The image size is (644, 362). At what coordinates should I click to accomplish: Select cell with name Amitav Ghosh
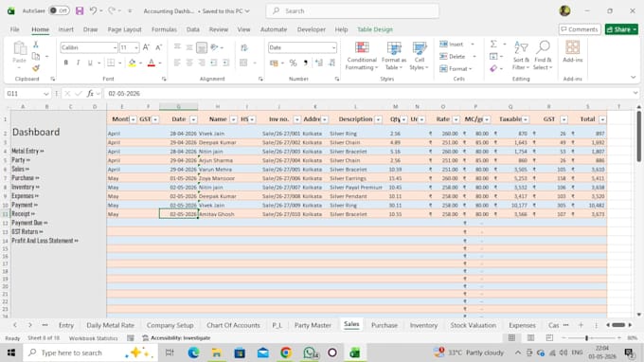point(217,214)
